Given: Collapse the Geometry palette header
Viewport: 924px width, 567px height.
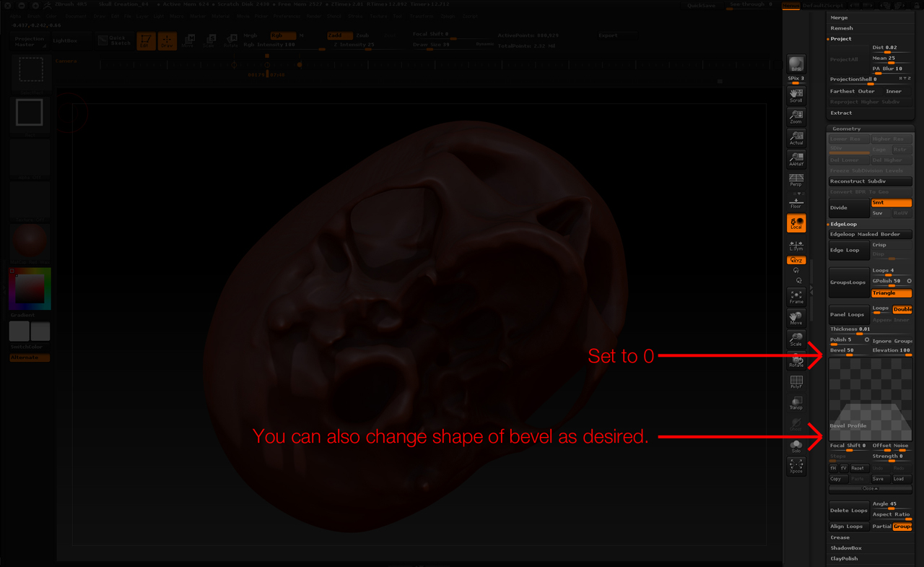Looking at the screenshot, I should 871,129.
